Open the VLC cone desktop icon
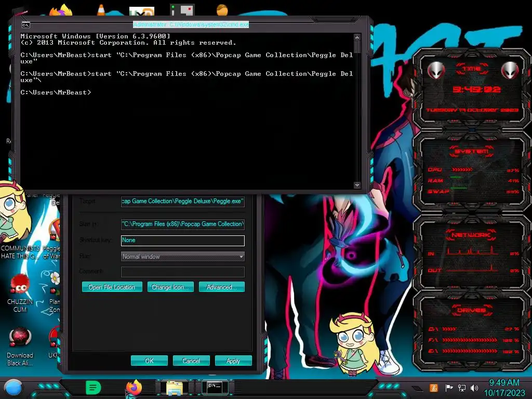The image size is (532, 399). click(101, 10)
